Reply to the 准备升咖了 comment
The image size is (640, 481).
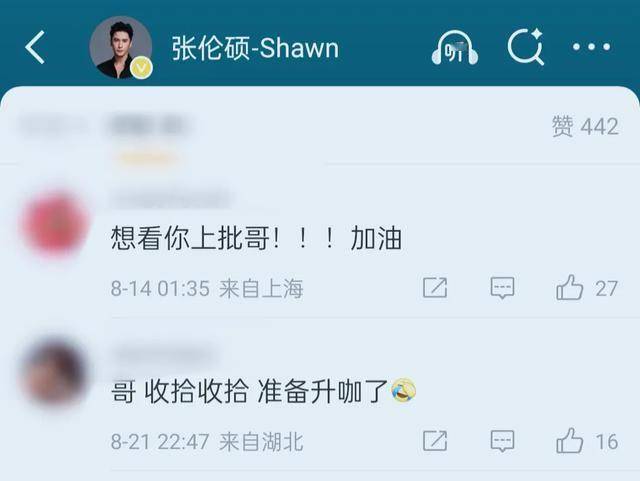pos(502,441)
